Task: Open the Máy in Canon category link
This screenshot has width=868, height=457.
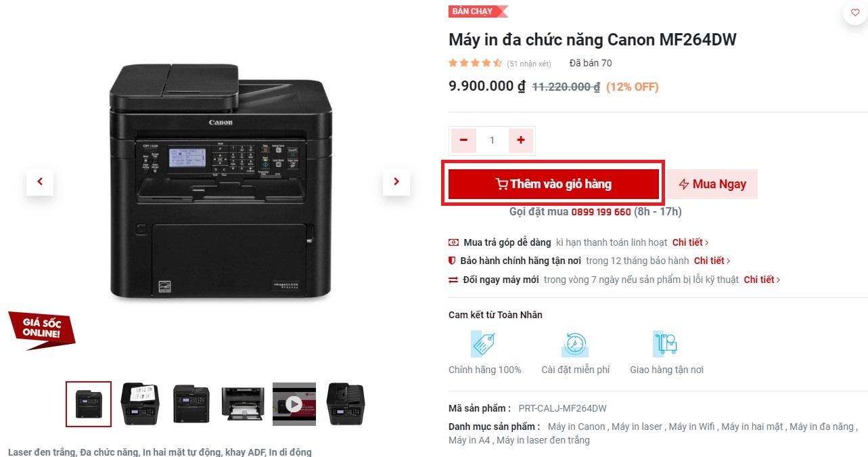Action: [576, 427]
